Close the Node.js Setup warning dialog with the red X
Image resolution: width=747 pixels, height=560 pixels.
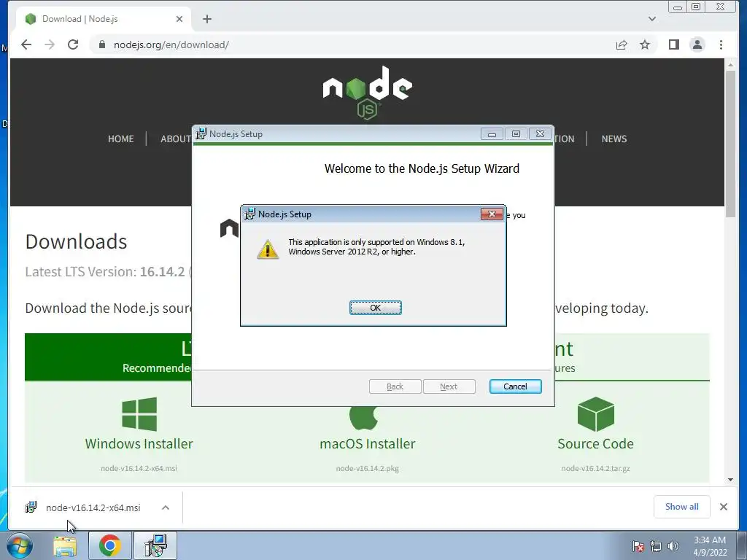pyautogui.click(x=492, y=214)
